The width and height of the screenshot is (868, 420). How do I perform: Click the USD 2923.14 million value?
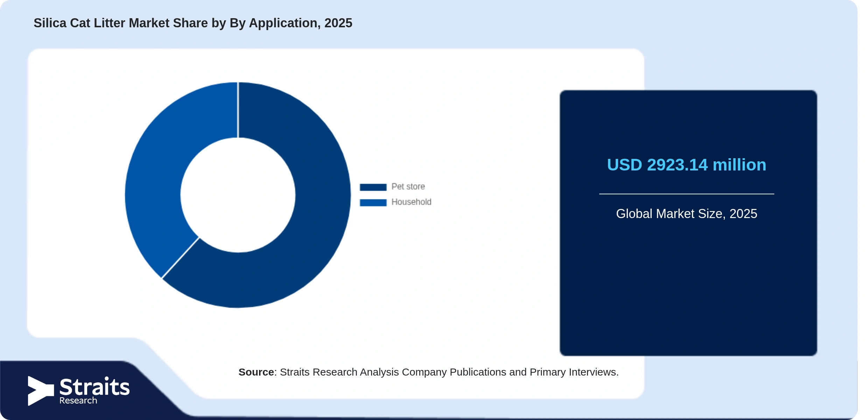(686, 165)
